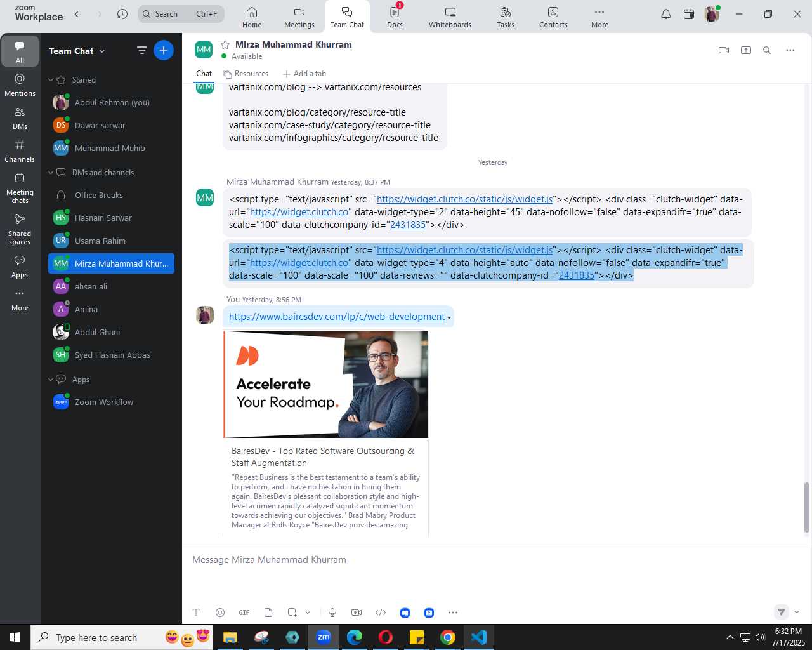Open chat with Abdul Ghani

point(111,332)
